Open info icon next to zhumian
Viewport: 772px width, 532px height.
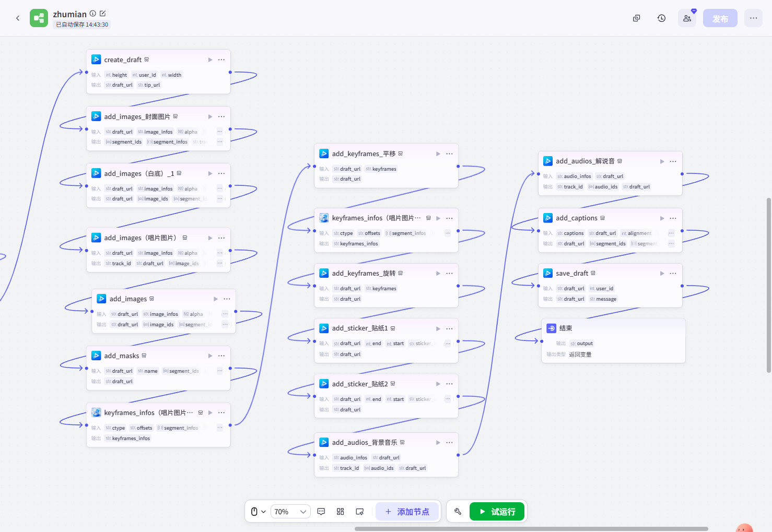point(93,14)
